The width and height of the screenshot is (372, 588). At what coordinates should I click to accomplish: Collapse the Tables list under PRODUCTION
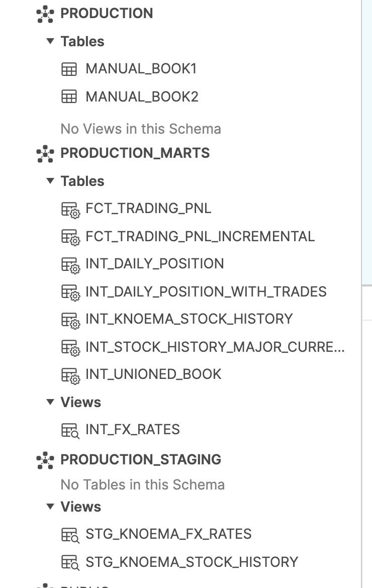click(50, 41)
